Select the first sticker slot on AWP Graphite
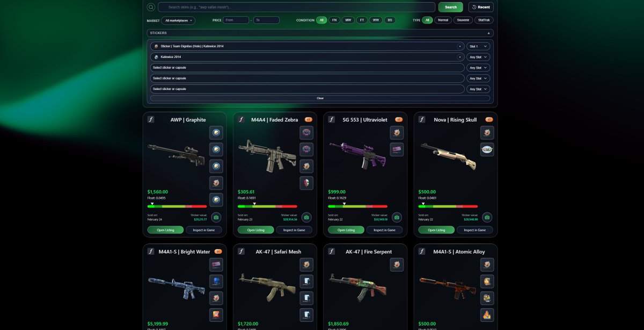The image size is (644, 330). (x=216, y=133)
